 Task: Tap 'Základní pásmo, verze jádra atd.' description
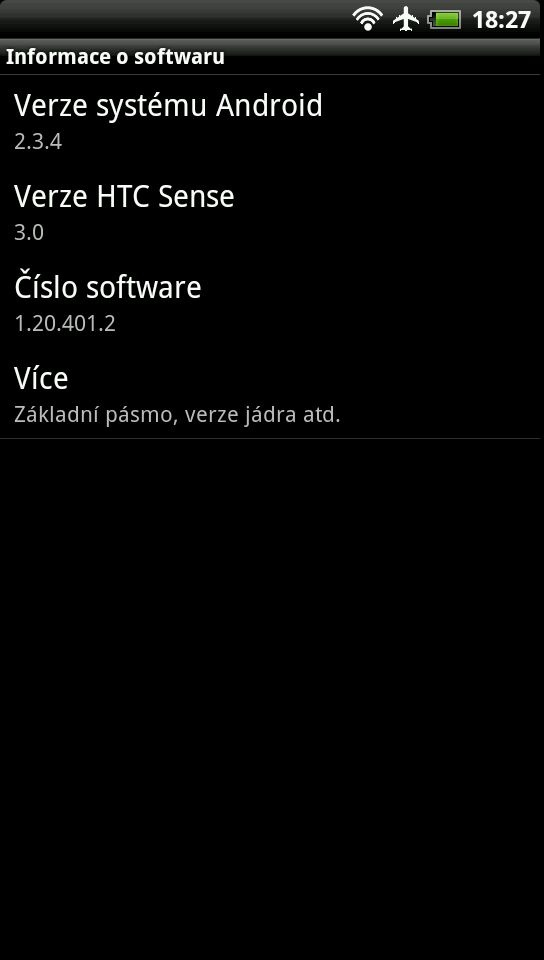coord(177,415)
